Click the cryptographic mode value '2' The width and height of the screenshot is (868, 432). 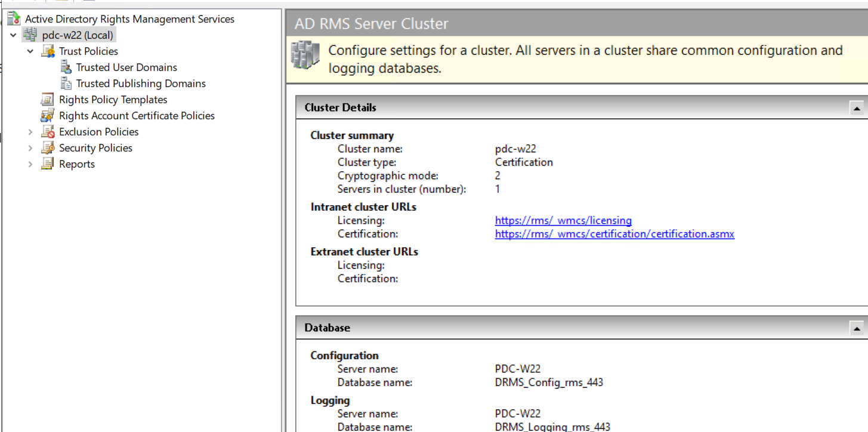(x=498, y=175)
